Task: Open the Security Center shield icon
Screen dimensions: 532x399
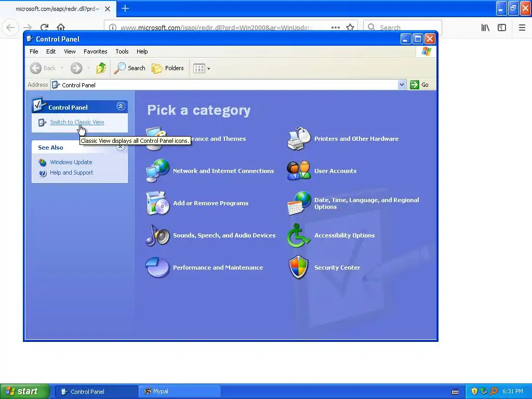Action: coord(299,268)
